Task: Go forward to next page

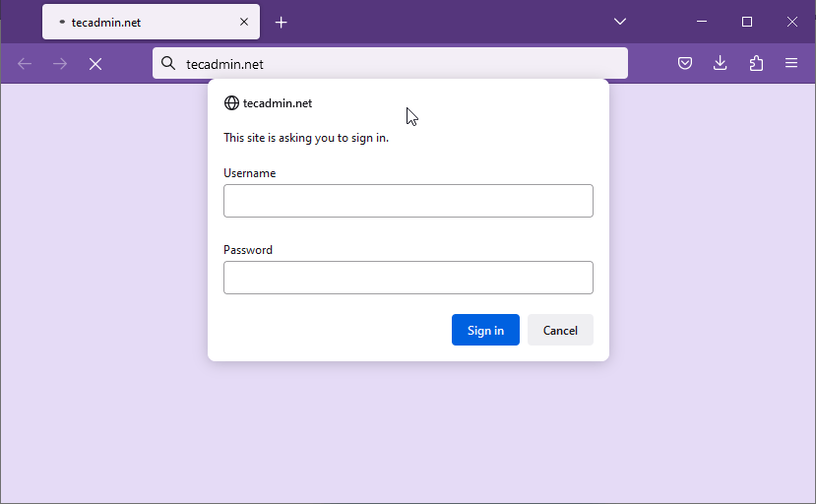Action: 60,64
